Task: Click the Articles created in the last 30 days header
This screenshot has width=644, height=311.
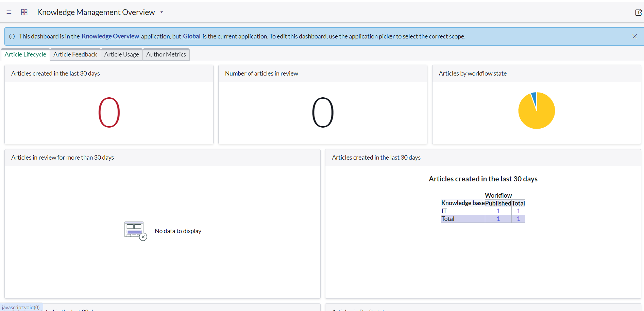Action: pyautogui.click(x=55, y=73)
